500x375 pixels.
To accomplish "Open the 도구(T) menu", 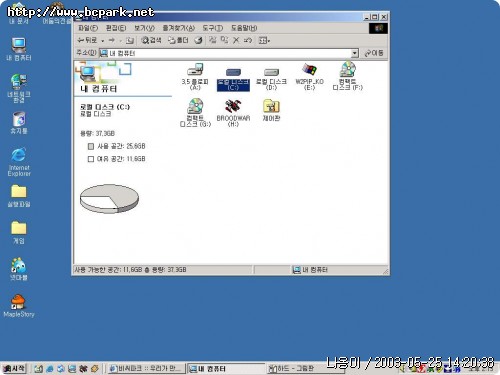I will pyautogui.click(x=212, y=28).
